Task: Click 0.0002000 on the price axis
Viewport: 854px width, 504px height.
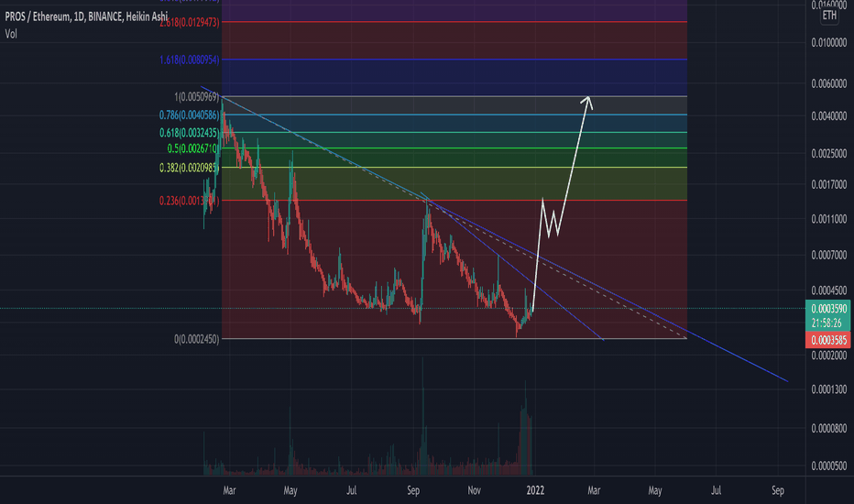Action: pos(829,356)
